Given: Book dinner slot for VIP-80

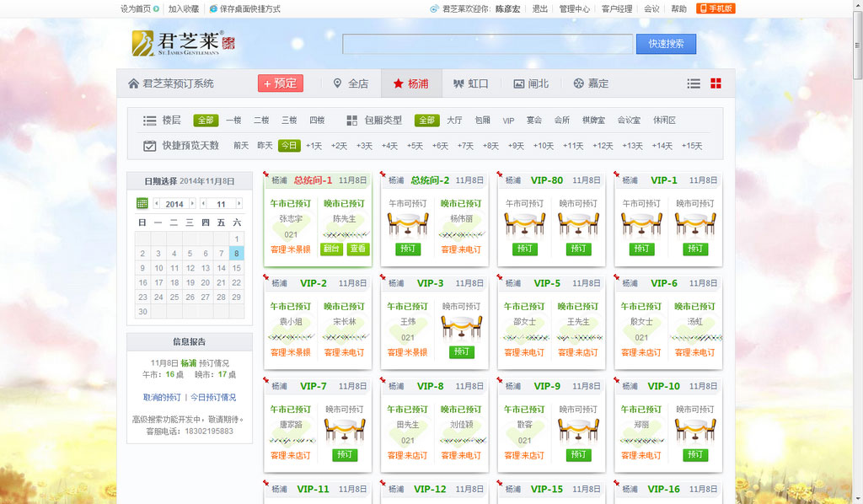Looking at the screenshot, I should [578, 249].
